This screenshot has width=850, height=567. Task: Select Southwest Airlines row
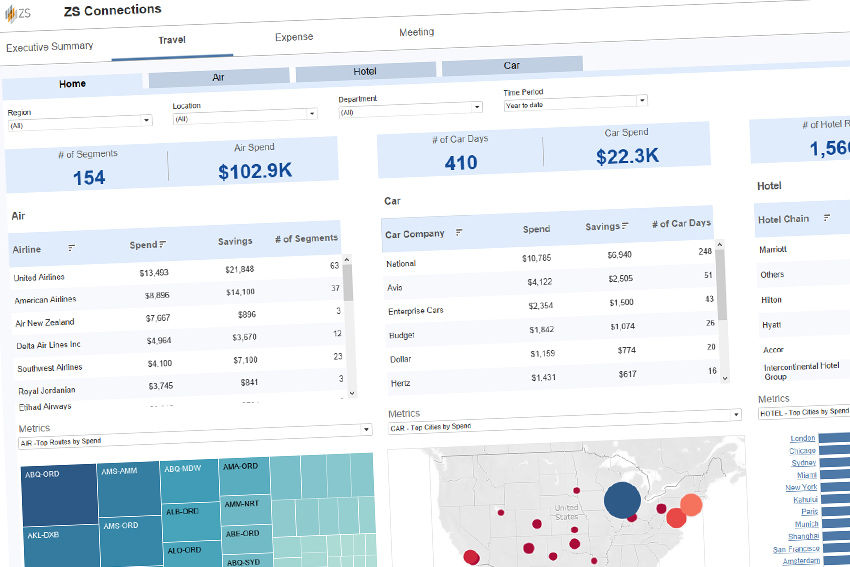[181, 363]
